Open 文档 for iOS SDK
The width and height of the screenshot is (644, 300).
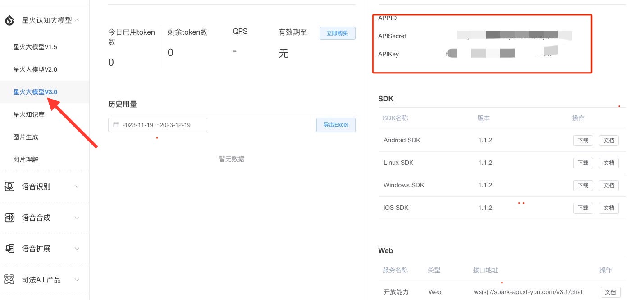pyautogui.click(x=609, y=208)
